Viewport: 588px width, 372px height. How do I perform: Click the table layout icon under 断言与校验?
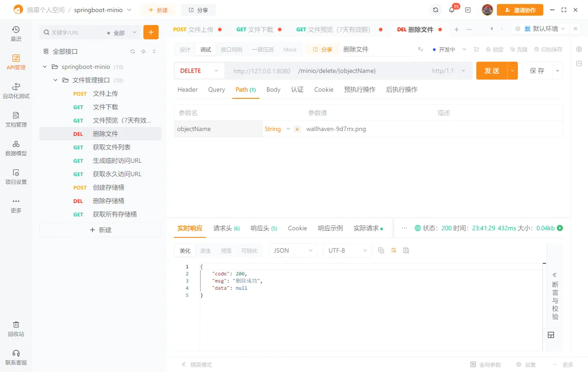click(x=551, y=335)
